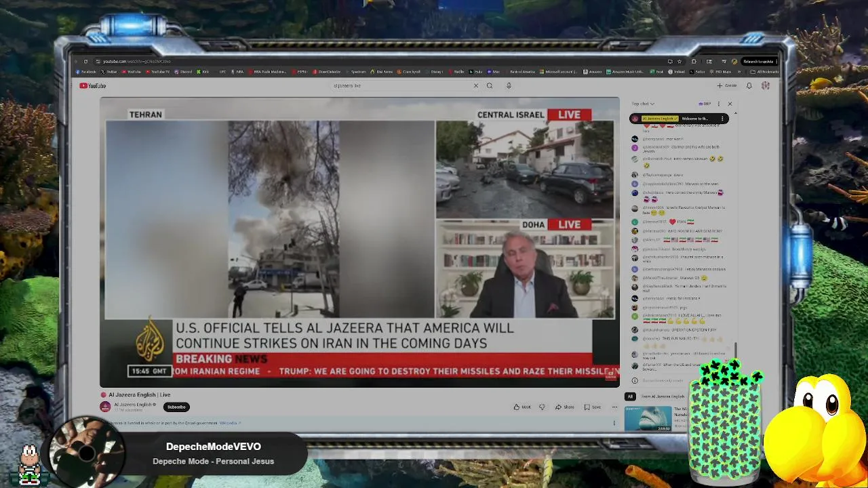Screen dimensions: 868x488
Task: Open the Indeed bookmark
Action: 677,72
